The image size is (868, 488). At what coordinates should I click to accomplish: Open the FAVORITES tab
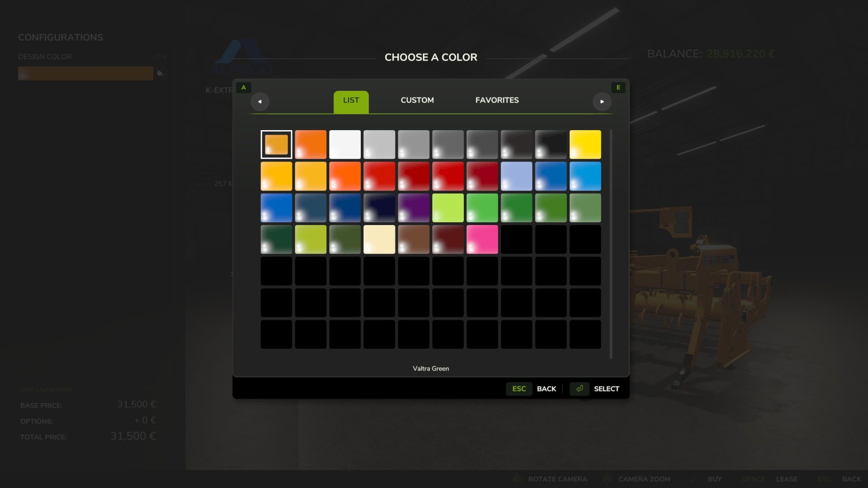coord(497,100)
